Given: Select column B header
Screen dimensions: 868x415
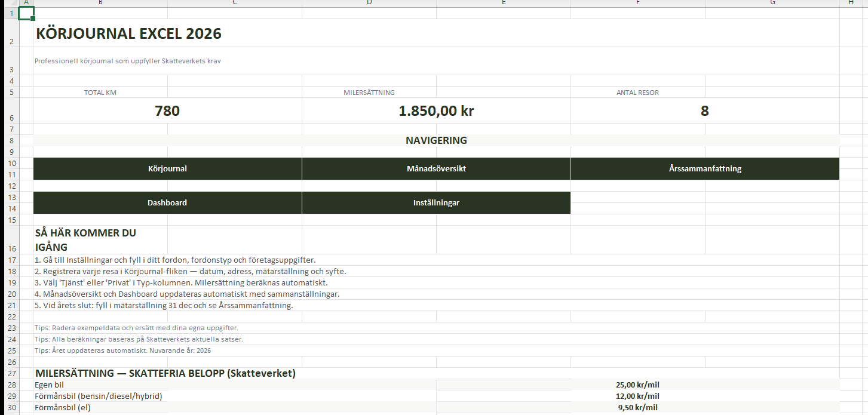Looking at the screenshot, I should (x=100, y=3).
